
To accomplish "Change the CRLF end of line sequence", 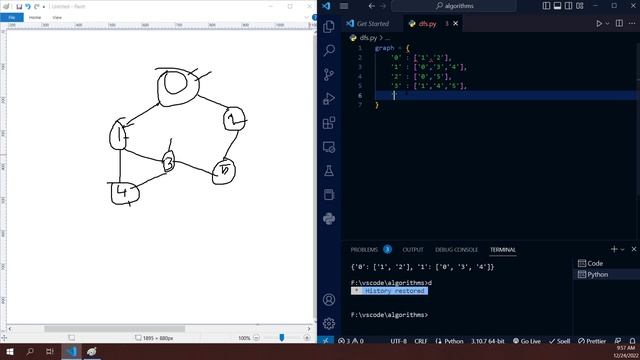I will tap(421, 341).
